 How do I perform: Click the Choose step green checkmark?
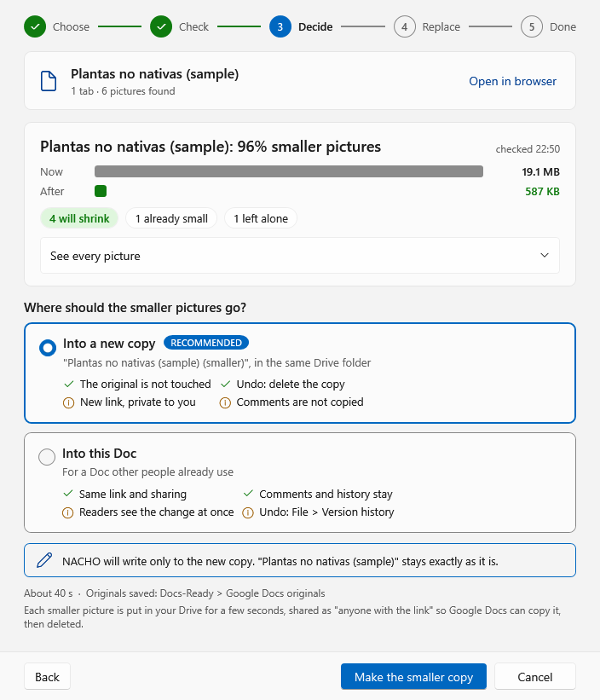click(35, 26)
